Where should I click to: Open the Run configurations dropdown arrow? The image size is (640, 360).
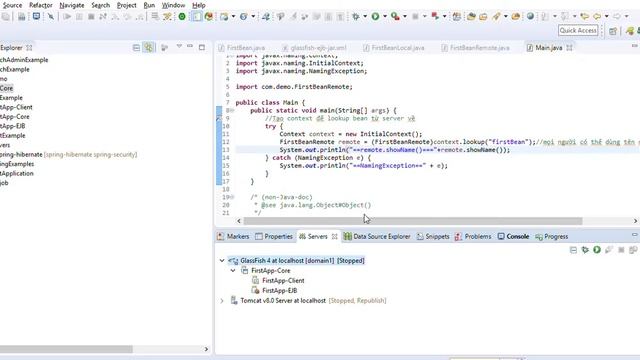[384, 17]
